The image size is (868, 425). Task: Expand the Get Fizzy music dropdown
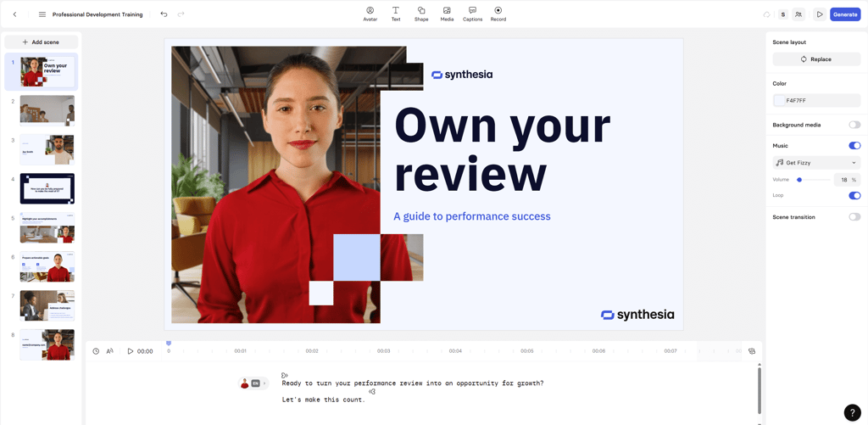tap(816, 163)
